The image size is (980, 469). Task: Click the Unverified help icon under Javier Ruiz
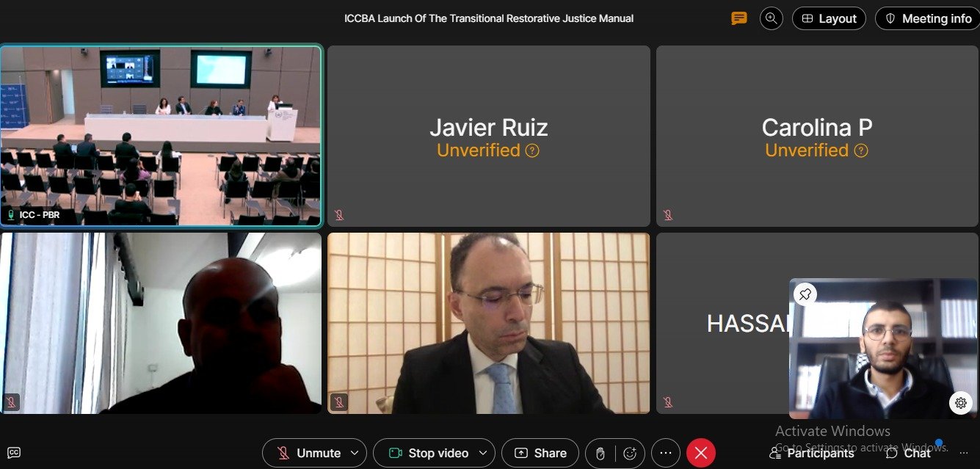point(532,150)
